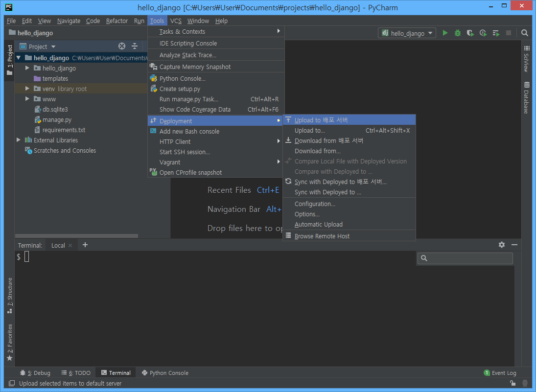Toggle the Project tool window button
Image resolution: width=536 pixels, height=392 pixels.
pyautogui.click(x=10, y=60)
